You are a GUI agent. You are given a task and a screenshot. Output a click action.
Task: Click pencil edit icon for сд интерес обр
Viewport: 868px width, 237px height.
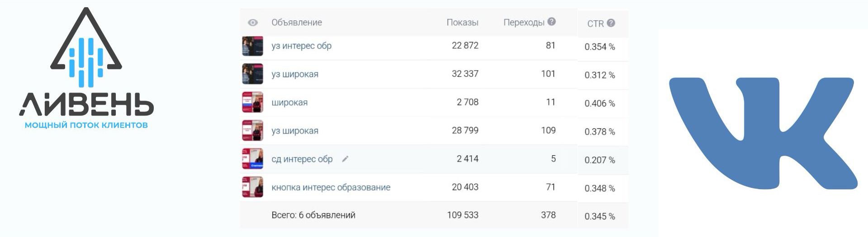click(x=345, y=159)
